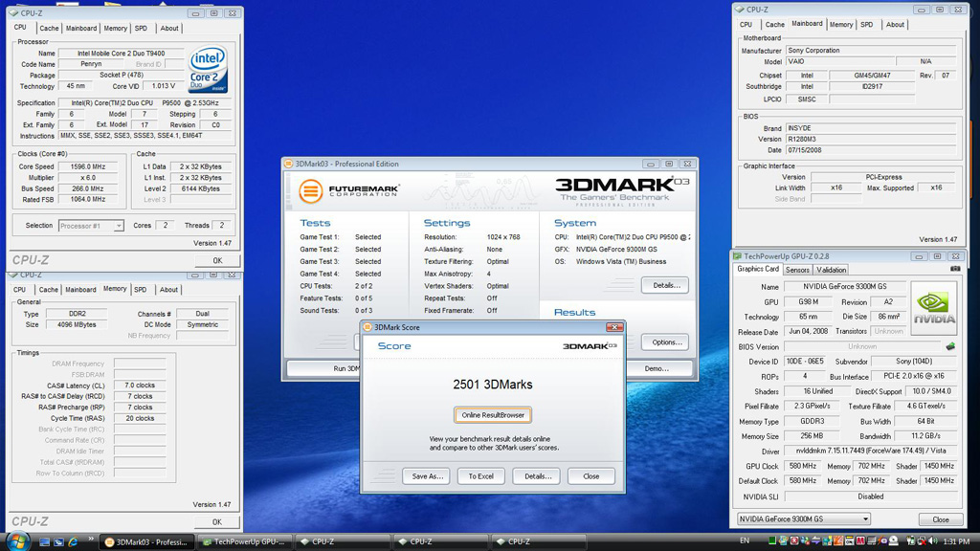The width and height of the screenshot is (980, 551).
Task: Click the red X shield tray icon
Action: 793,541
